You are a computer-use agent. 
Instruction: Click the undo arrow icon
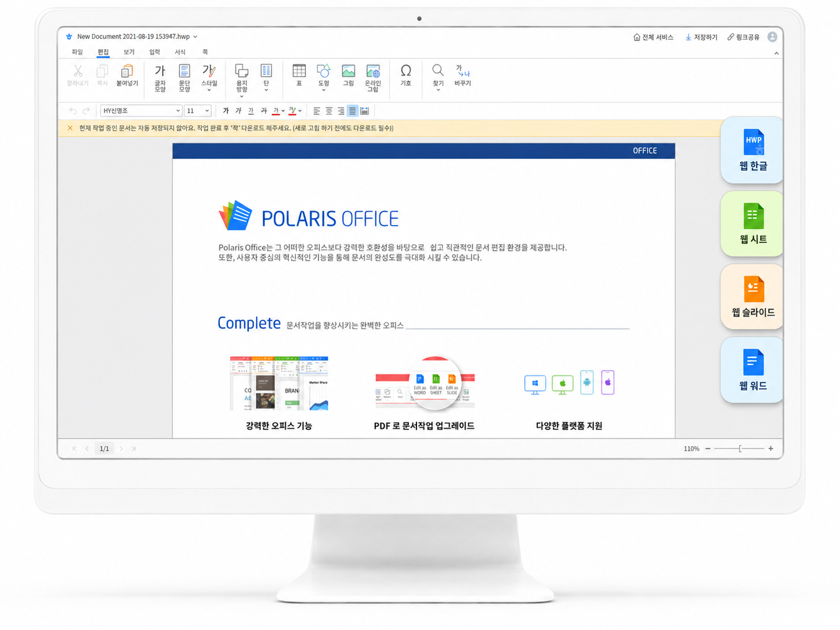coord(73,111)
